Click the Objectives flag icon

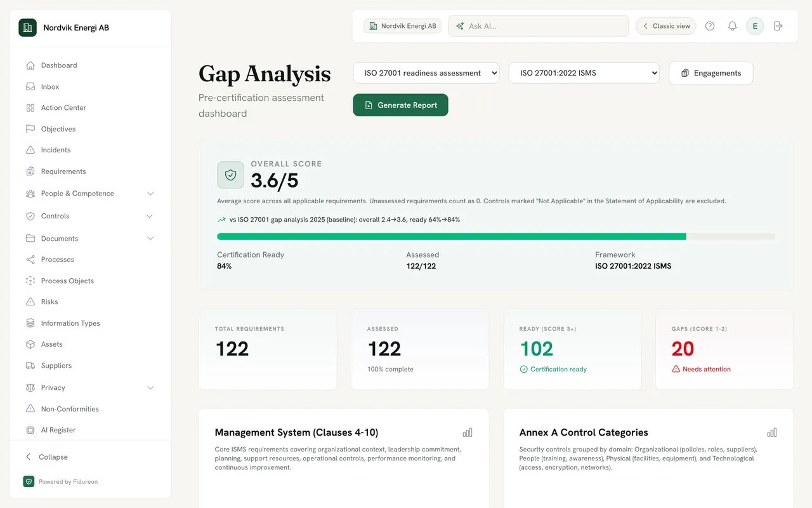tap(30, 129)
